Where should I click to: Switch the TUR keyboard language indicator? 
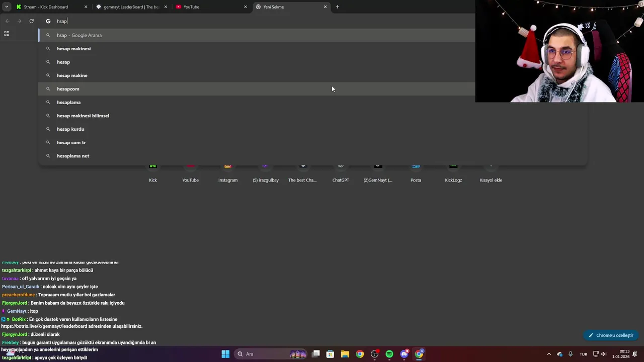click(x=583, y=354)
